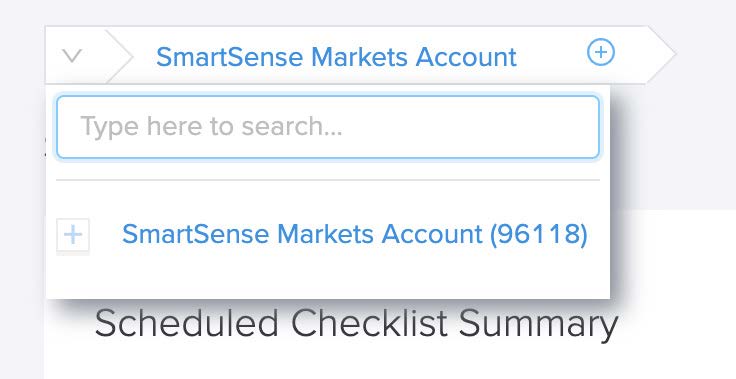The image size is (736, 379).
Task: Place cursor in the location search box
Action: point(328,127)
